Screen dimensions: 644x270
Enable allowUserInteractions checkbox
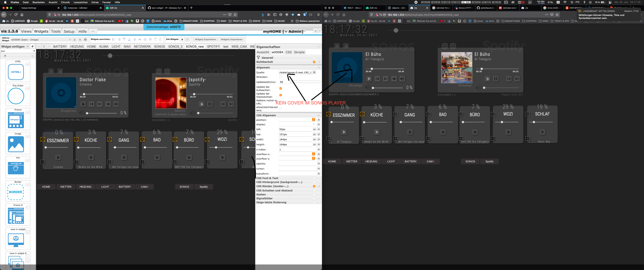tap(280, 109)
